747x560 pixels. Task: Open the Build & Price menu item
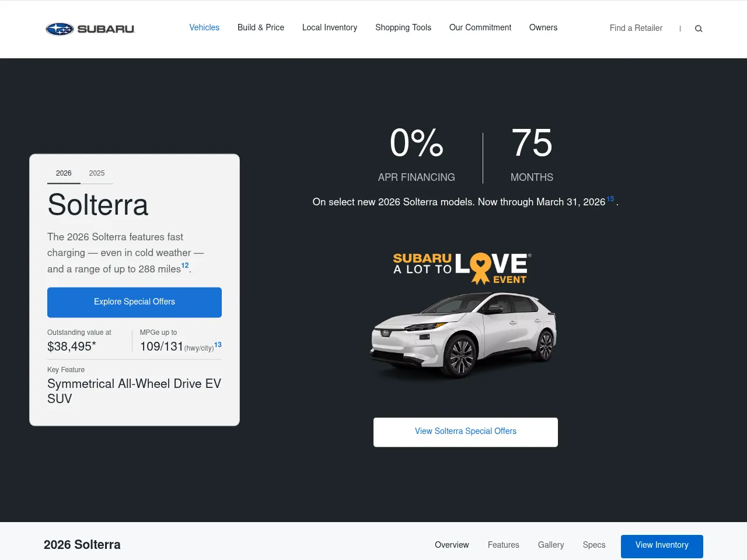pyautogui.click(x=261, y=27)
